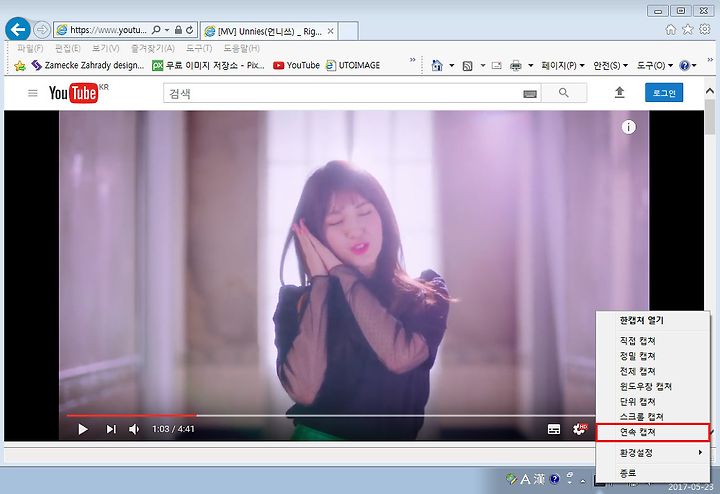This screenshot has height=494, width=720.
Task: Click the browser Home icon at top right
Action: coord(671,29)
